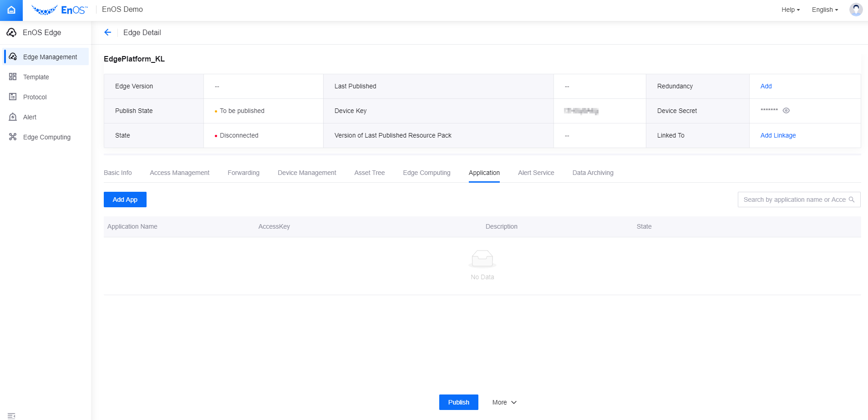Expand the Help dropdown menu
Image resolution: width=868 pixels, height=420 pixels.
(x=790, y=10)
